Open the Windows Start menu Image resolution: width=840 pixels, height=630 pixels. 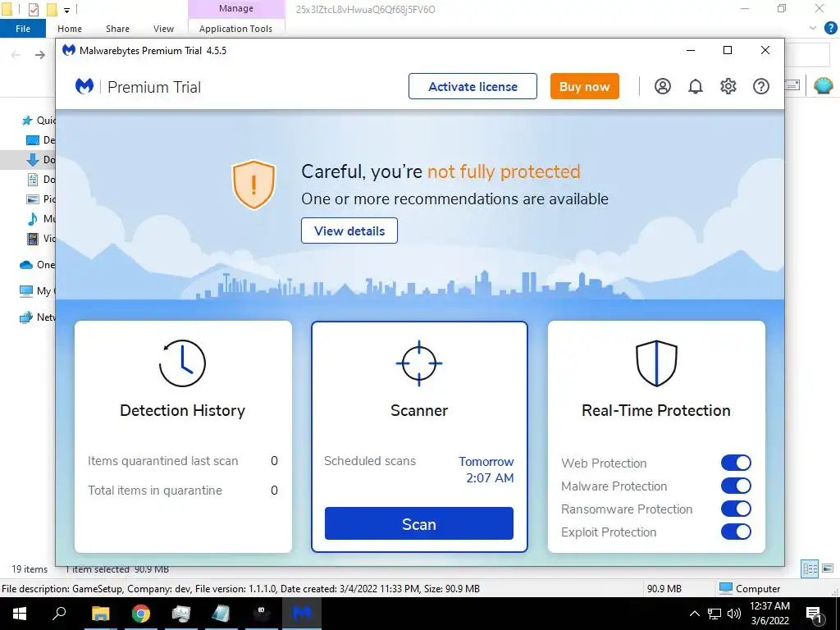20,614
